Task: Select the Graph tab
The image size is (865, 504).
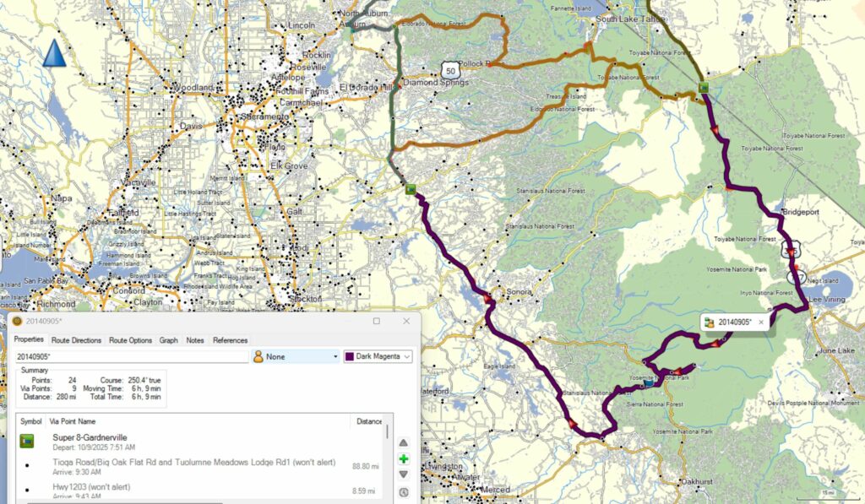Action: coord(169,340)
